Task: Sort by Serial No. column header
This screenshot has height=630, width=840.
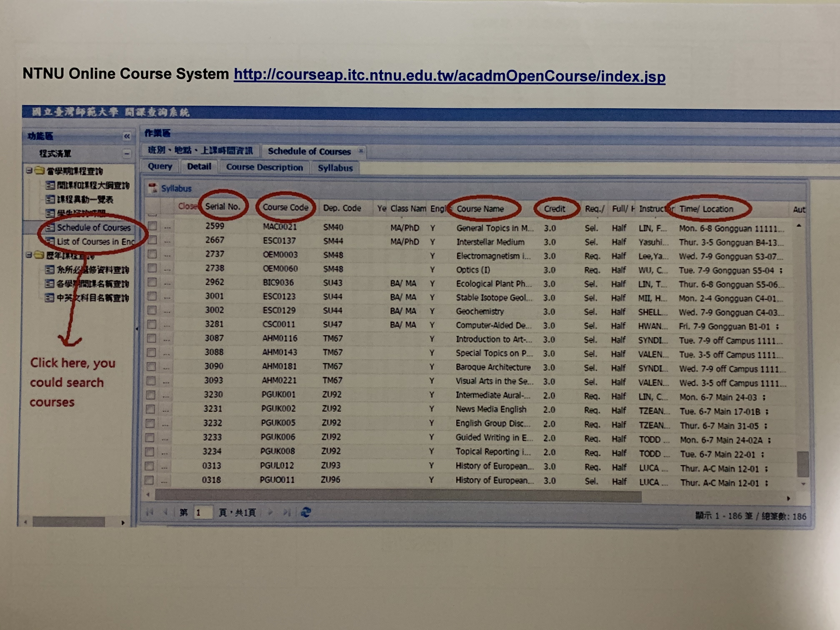Action: 223,207
